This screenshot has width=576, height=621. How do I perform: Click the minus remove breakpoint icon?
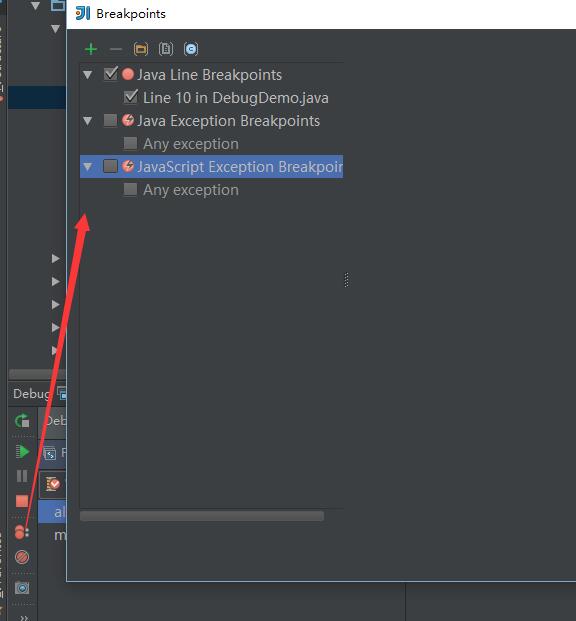coord(116,49)
